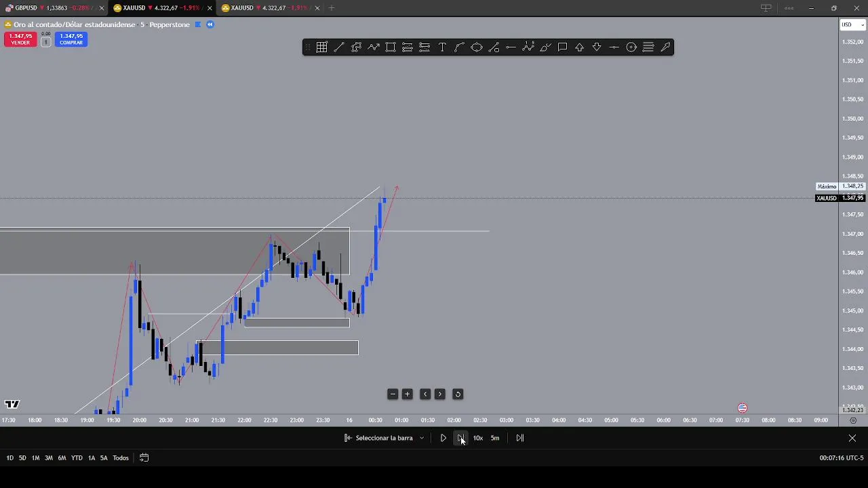Image resolution: width=868 pixels, height=488 pixels.
Task: Select the Elliott wave pattern tool
Action: point(528,47)
